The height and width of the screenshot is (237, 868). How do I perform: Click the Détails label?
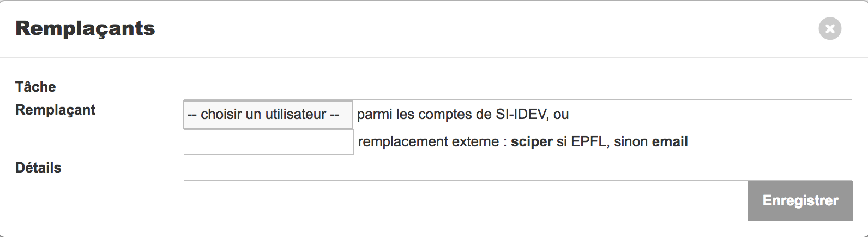pyautogui.click(x=38, y=168)
